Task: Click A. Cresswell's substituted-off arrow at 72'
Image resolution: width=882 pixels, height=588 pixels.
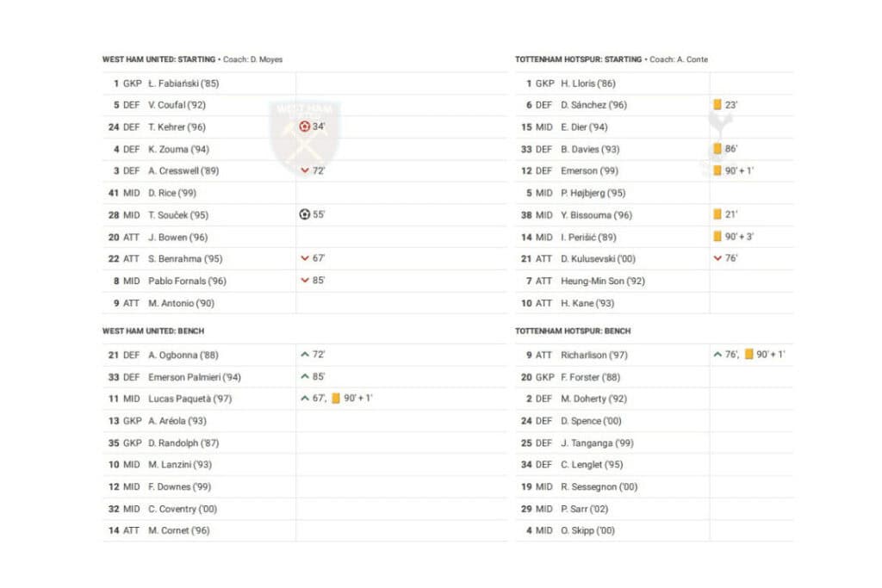Action: tap(305, 171)
